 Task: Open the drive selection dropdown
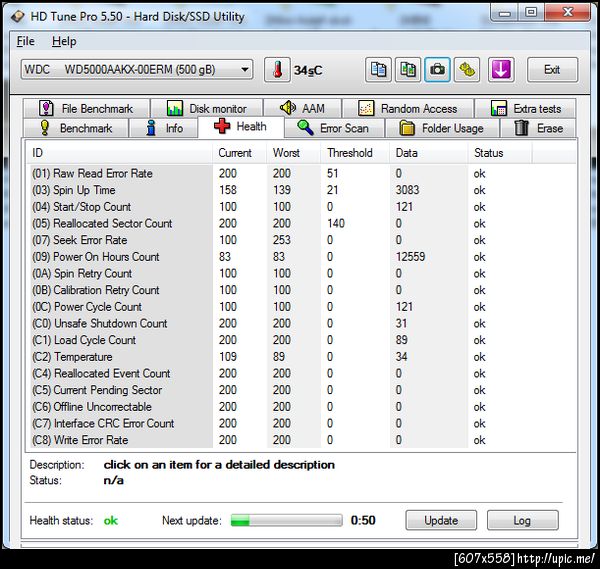(137, 70)
